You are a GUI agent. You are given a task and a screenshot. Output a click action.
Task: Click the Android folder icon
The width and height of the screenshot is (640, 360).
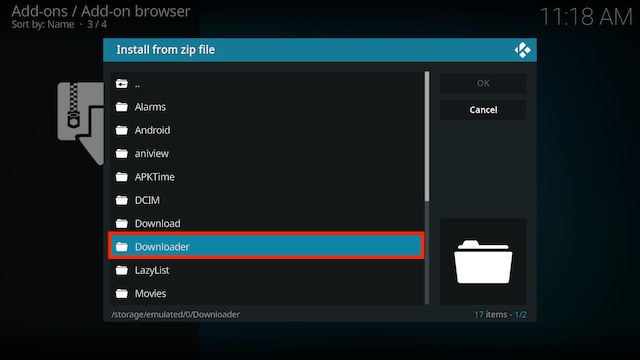coord(122,130)
